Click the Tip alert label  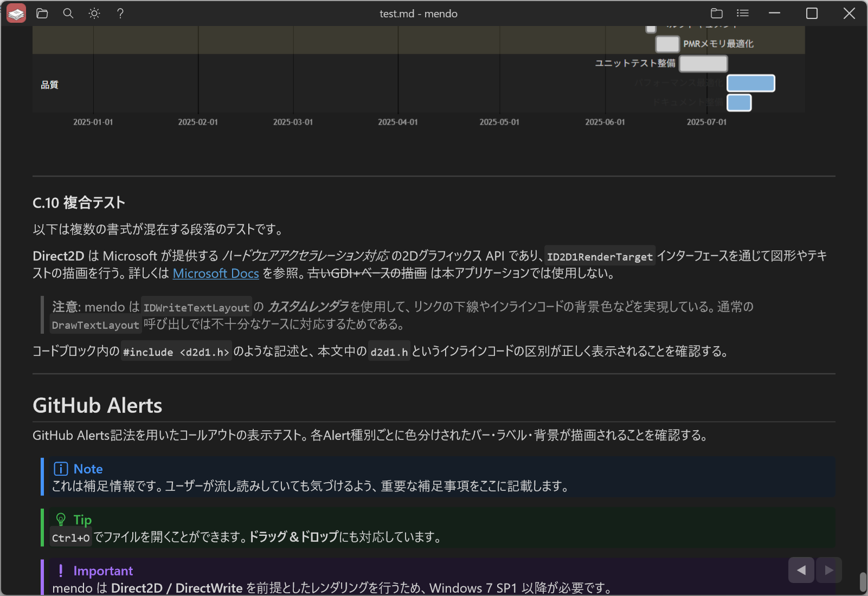(x=82, y=520)
